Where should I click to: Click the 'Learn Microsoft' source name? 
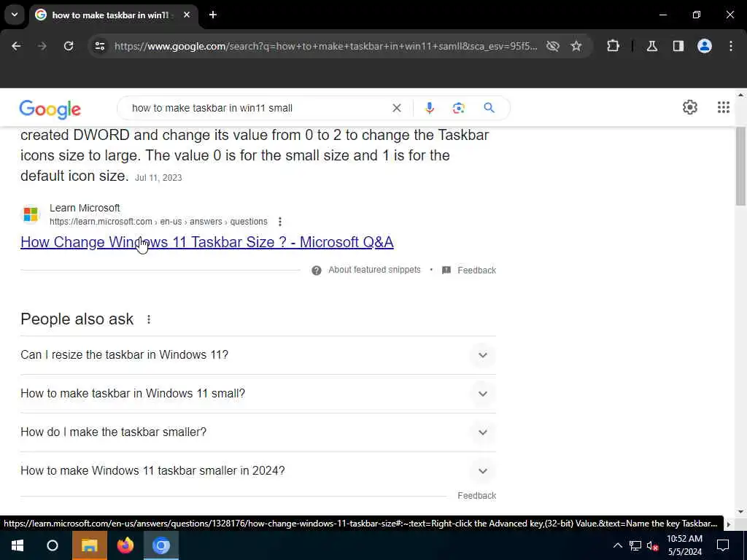click(85, 208)
